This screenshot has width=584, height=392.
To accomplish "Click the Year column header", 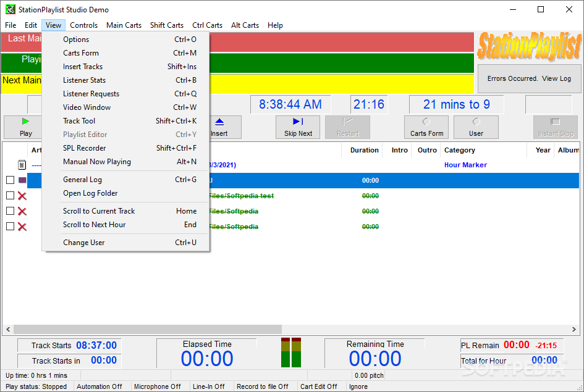I will click(541, 150).
